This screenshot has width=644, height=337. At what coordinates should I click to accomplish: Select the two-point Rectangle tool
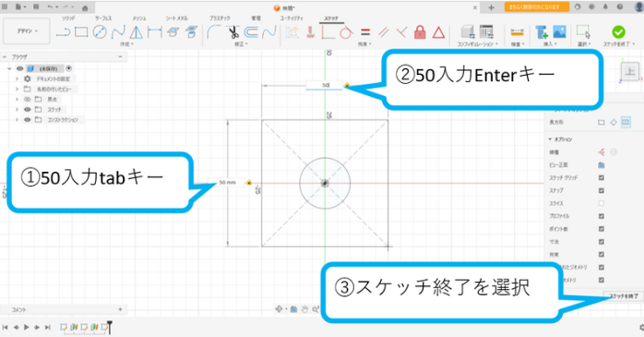(x=81, y=31)
